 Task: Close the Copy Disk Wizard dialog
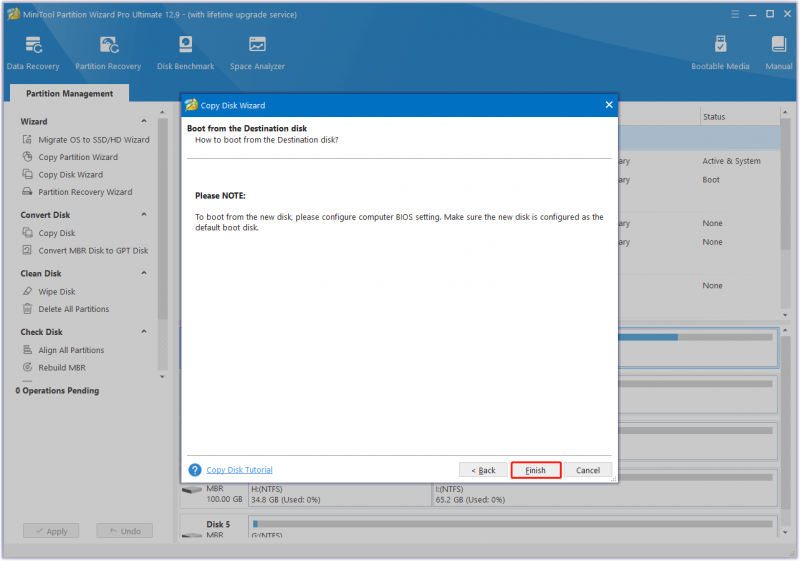[x=609, y=105]
